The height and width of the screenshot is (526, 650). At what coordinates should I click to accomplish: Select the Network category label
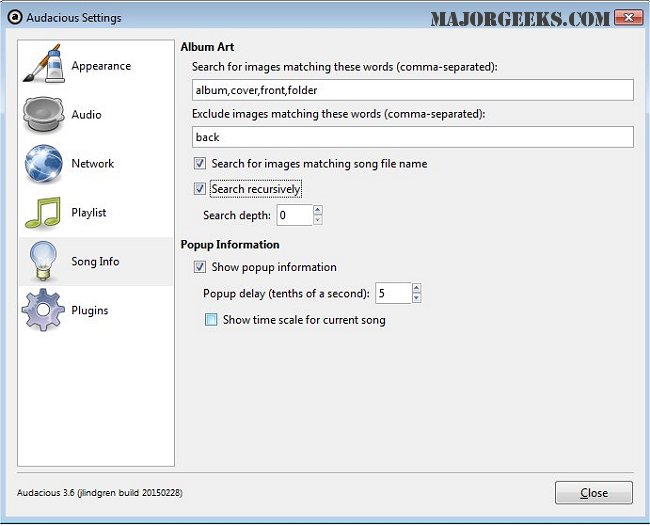92,163
